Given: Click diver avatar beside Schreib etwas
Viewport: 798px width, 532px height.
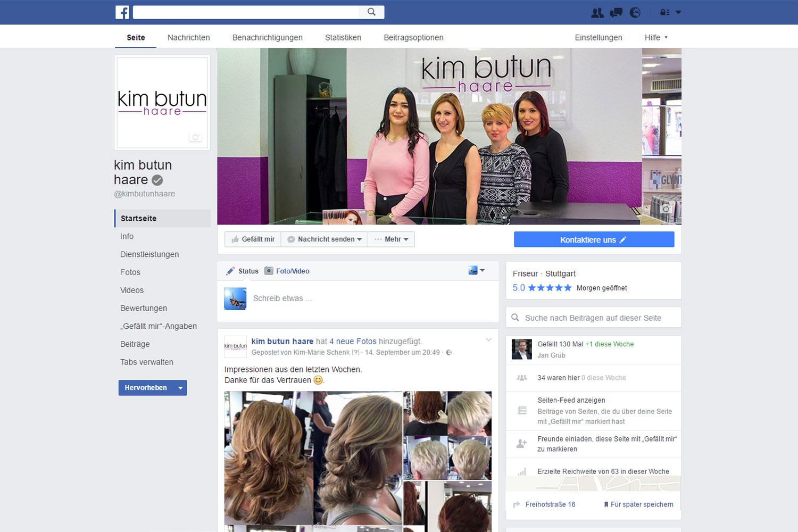Looking at the screenshot, I should coord(235,298).
